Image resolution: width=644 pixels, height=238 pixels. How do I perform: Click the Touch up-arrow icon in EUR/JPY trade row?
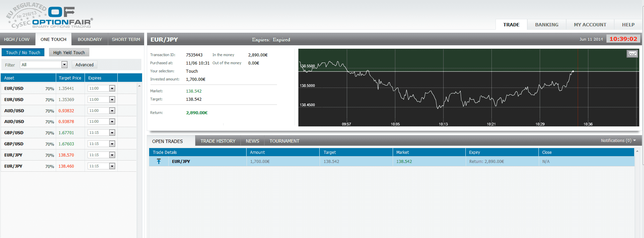click(x=159, y=161)
